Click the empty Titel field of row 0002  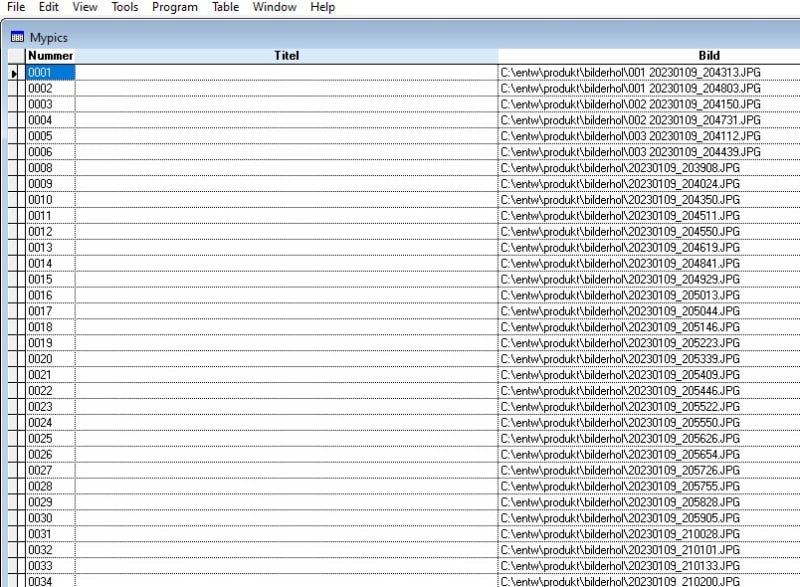pyautogui.click(x=286, y=88)
